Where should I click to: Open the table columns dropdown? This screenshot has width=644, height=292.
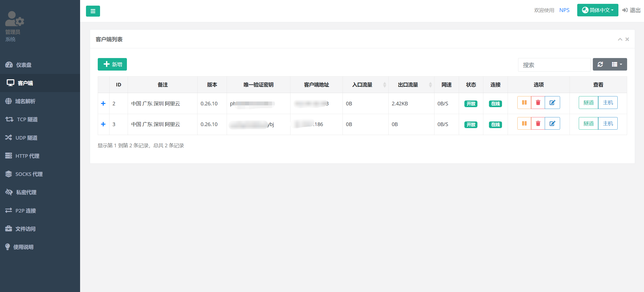tap(617, 64)
